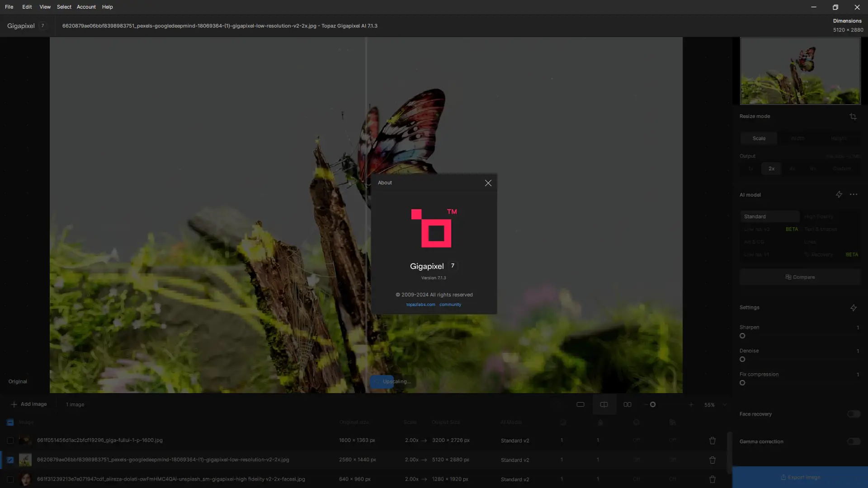This screenshot has width=868, height=488.
Task: Click the Compare button
Action: [800, 277]
